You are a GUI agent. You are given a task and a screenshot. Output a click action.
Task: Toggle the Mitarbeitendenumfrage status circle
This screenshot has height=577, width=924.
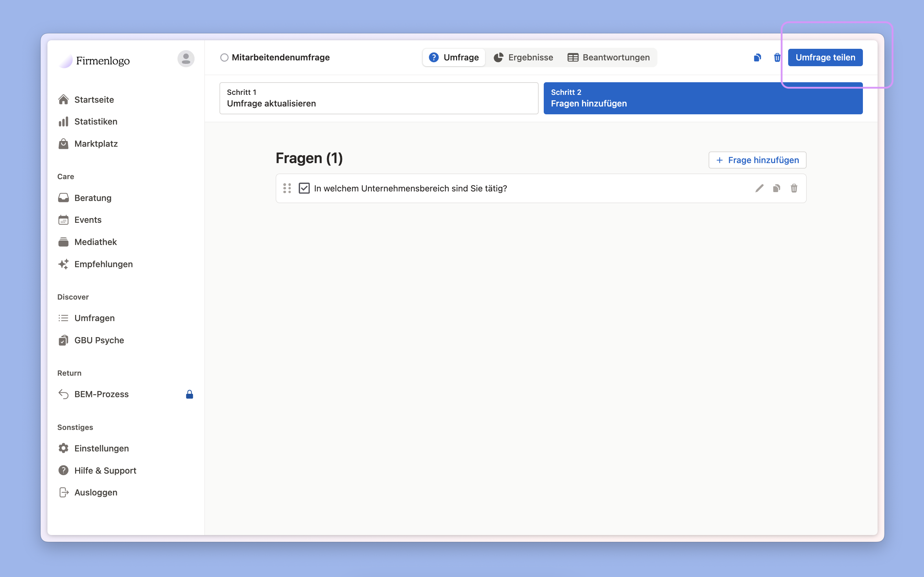[x=224, y=58]
